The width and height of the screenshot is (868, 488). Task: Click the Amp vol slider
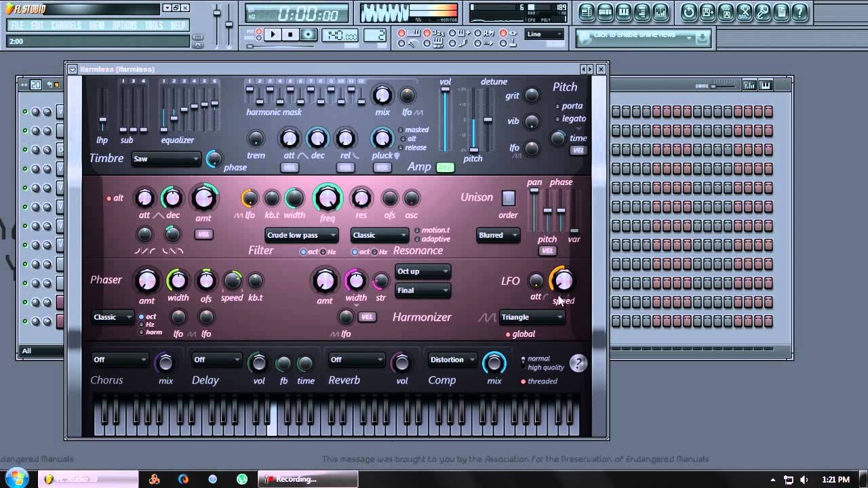(446, 120)
